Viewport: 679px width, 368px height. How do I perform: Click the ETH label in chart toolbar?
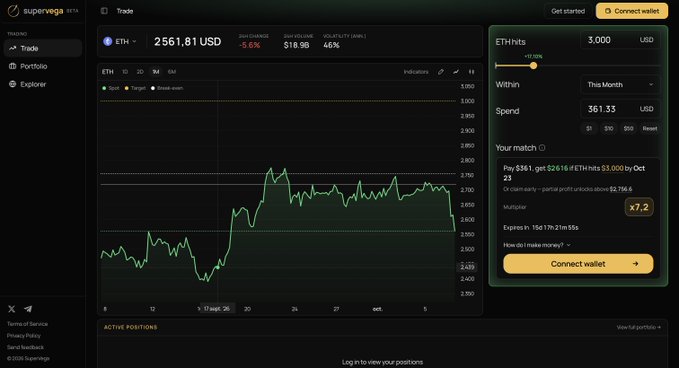coord(107,72)
